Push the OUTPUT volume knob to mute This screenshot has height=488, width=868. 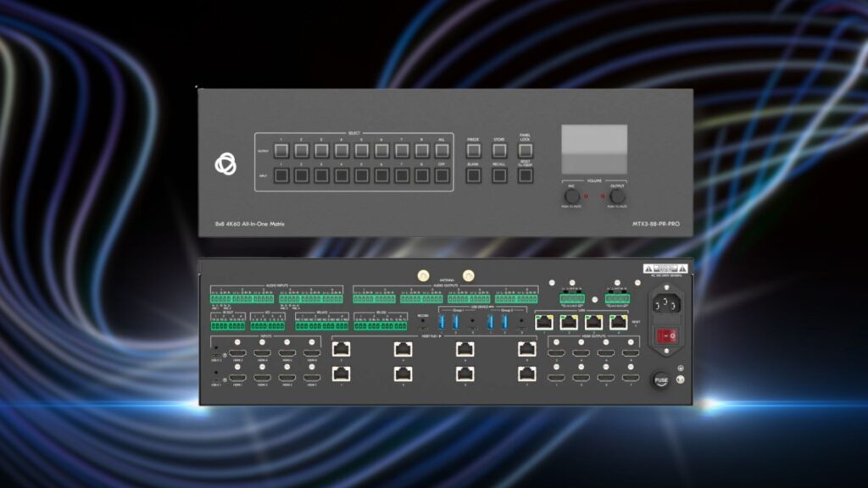click(617, 197)
